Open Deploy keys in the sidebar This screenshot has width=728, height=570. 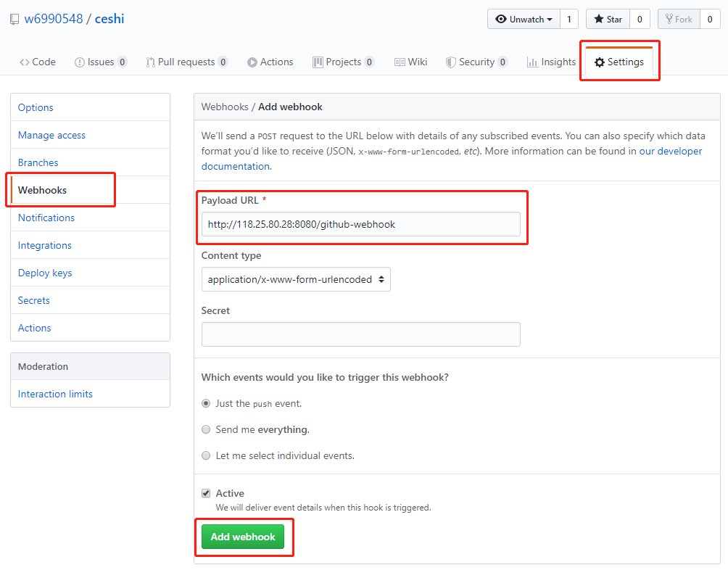(45, 273)
